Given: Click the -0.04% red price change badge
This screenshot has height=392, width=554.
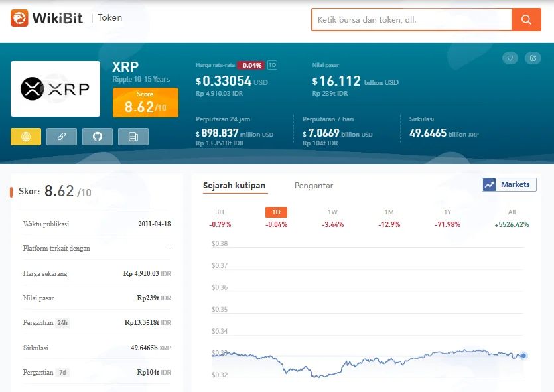Looking at the screenshot, I should [251, 65].
